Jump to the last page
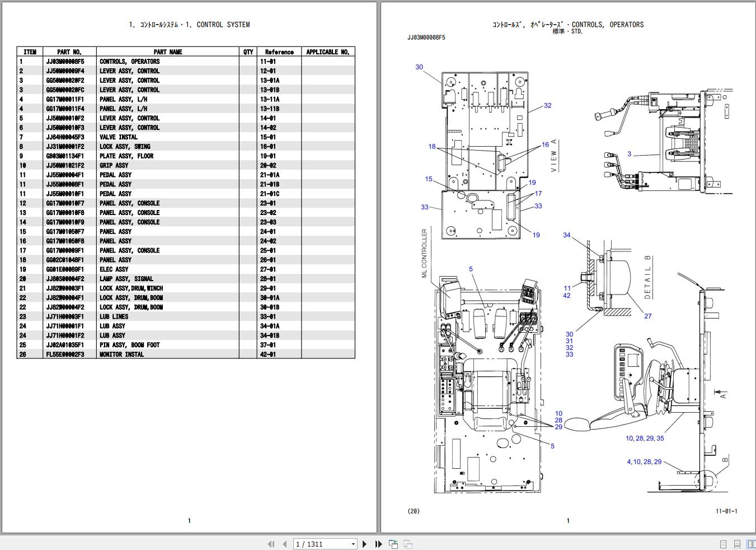This screenshot has width=756, height=550. tap(378, 544)
